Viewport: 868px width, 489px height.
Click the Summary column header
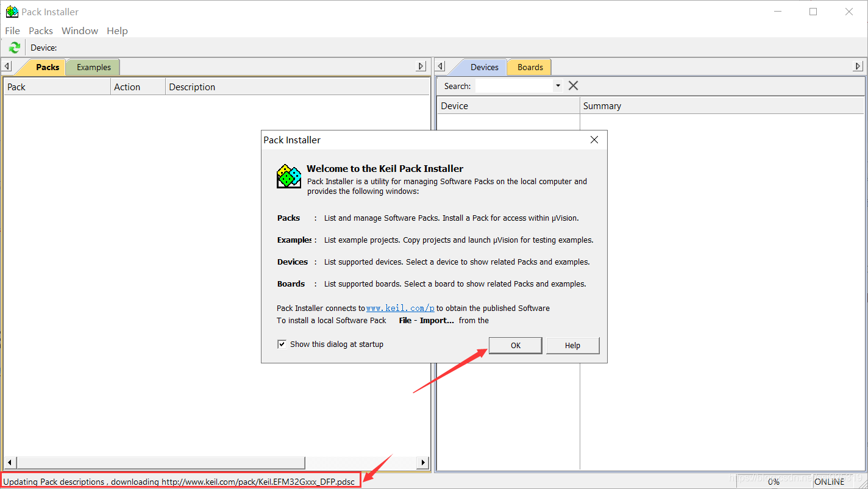point(722,105)
